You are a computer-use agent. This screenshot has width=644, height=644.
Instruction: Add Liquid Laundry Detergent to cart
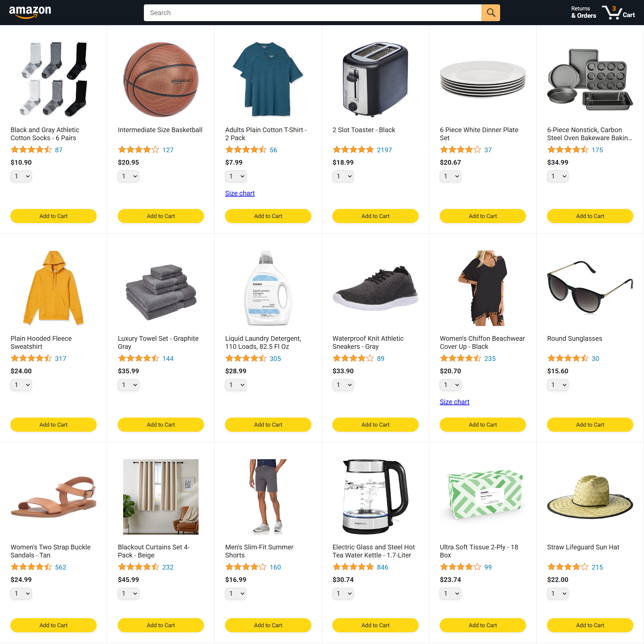pos(268,425)
